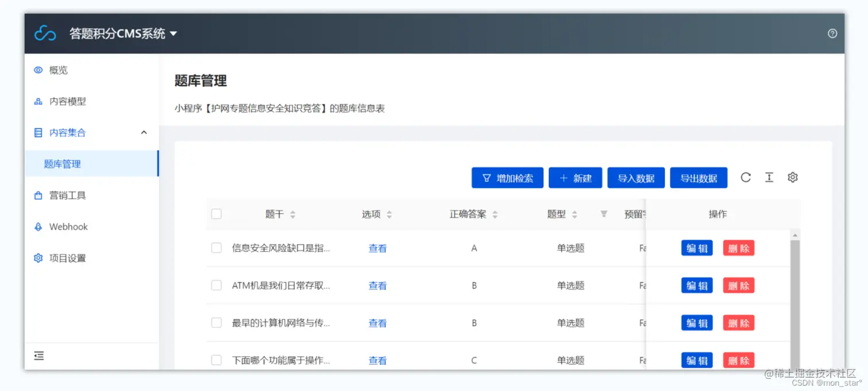Image resolution: width=868 pixels, height=391 pixels.
Task: Open 营销工具 in sidebar
Action: pyautogui.click(x=91, y=195)
